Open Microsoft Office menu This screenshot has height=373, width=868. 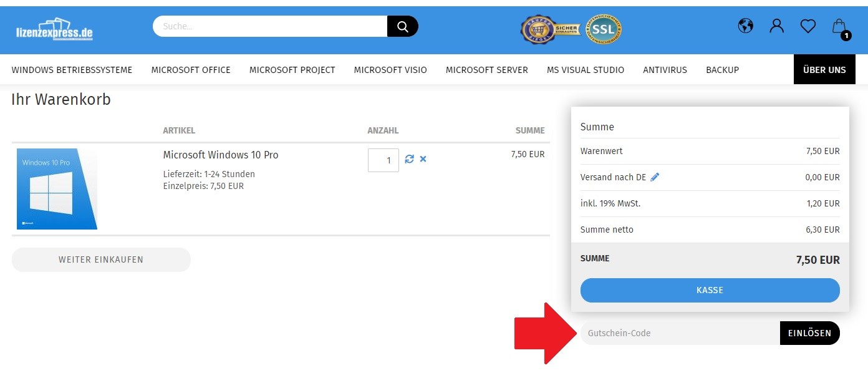[191, 70]
